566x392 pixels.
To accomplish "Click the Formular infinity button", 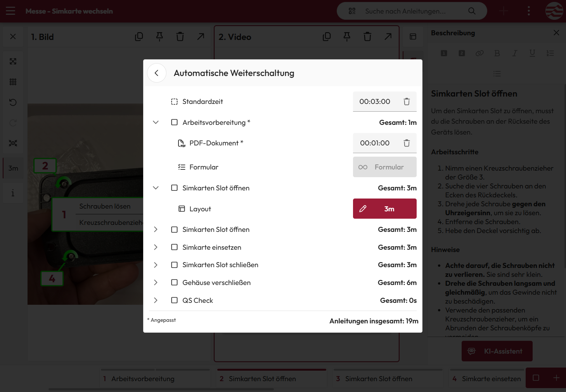I will click(x=384, y=167).
